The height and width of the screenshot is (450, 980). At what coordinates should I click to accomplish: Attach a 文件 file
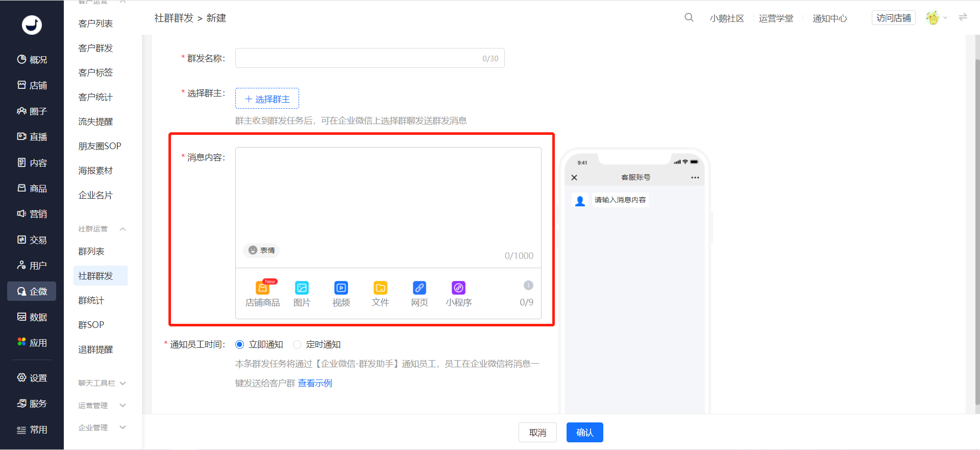(380, 294)
